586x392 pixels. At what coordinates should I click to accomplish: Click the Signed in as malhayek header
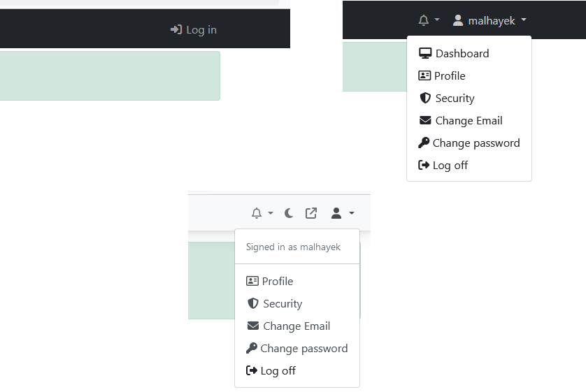coord(293,247)
